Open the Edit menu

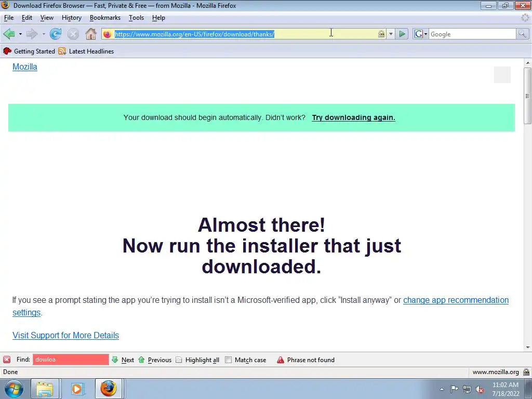pos(27,18)
